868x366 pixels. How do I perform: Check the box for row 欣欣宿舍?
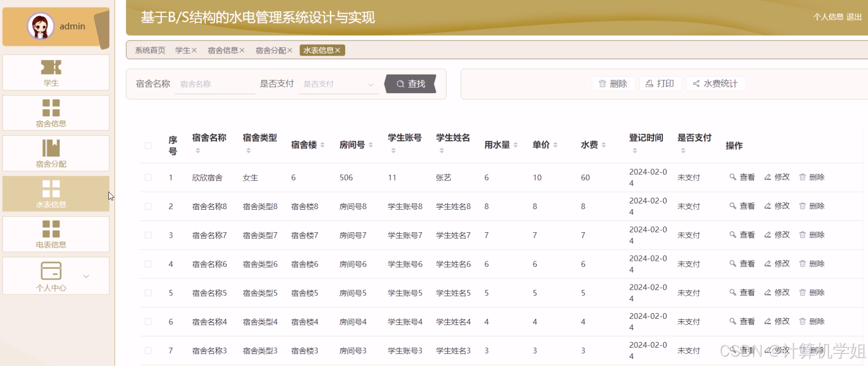pos(148,178)
